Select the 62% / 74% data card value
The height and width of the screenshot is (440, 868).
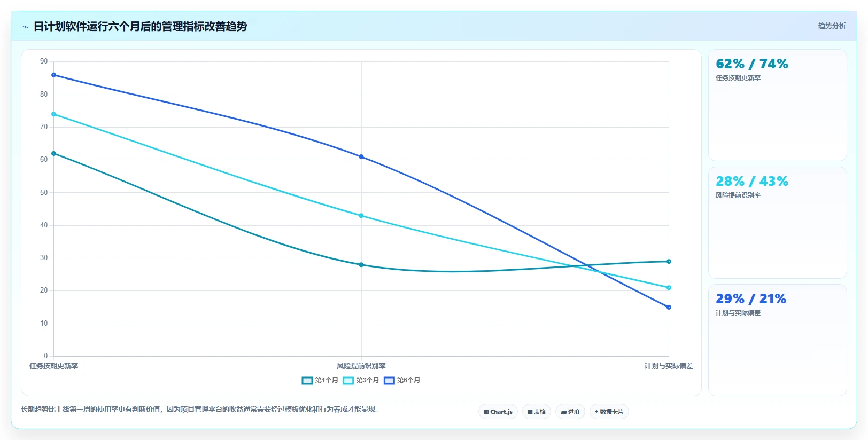coord(752,64)
